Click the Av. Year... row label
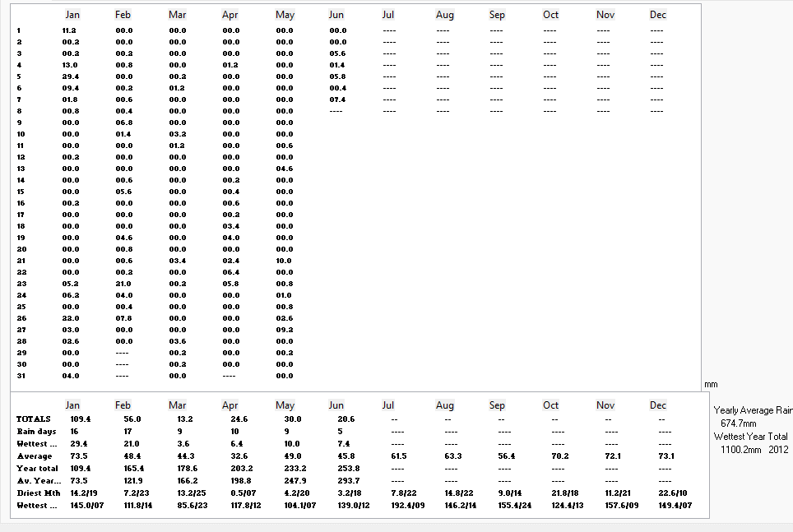The width and height of the screenshot is (793, 532). [39, 481]
